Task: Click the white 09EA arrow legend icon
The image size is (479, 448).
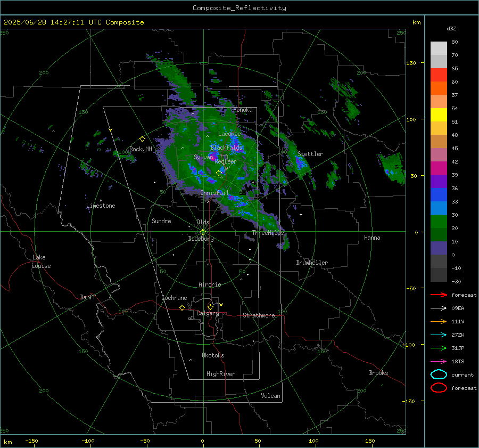Action: (x=439, y=308)
